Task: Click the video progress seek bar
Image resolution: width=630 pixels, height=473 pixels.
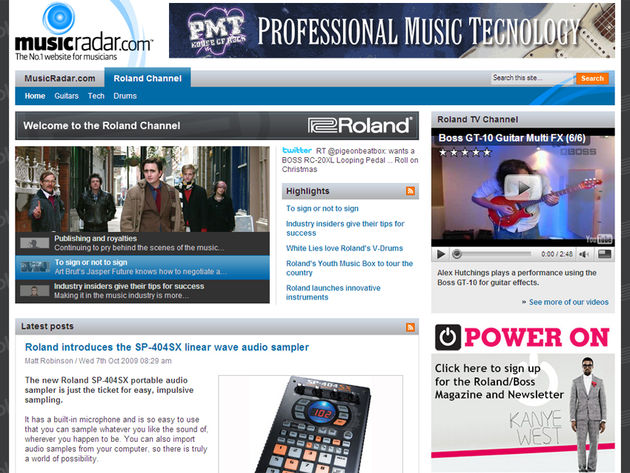Action: point(493,254)
